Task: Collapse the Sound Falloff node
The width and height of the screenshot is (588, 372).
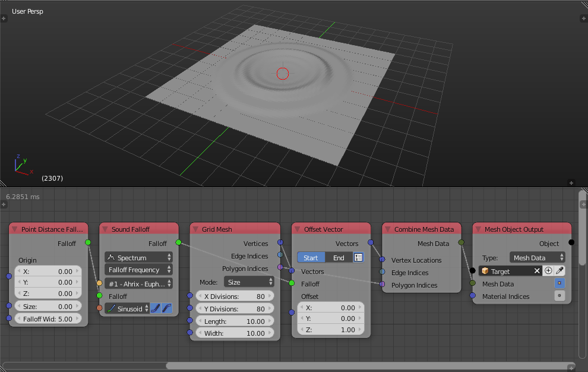Action: tap(105, 229)
